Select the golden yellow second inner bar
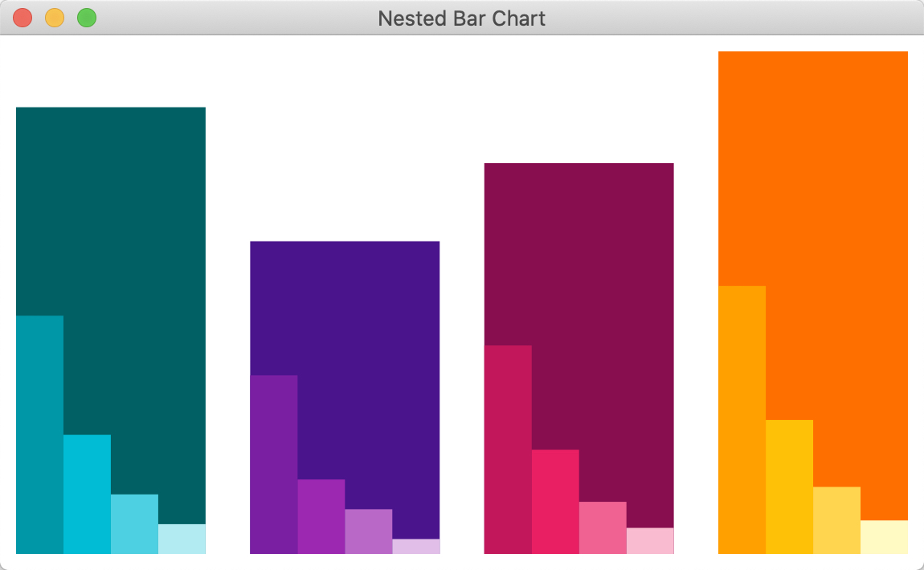Screen dimensions: 924x570 [789, 487]
